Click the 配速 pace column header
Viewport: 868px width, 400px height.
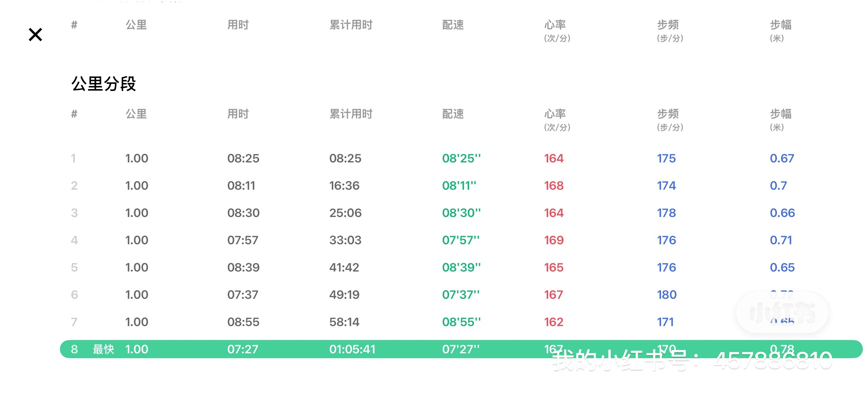[453, 114]
